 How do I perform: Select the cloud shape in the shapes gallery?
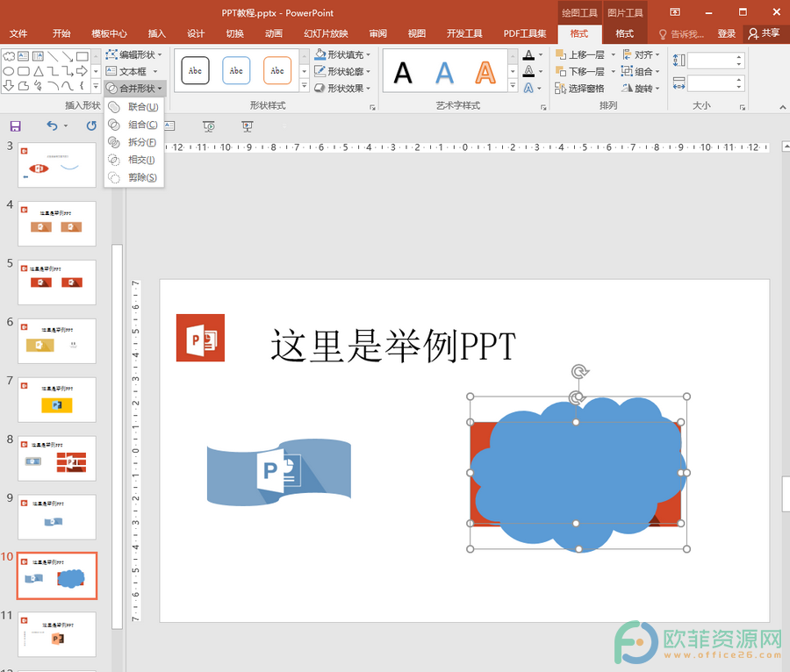click(x=9, y=56)
